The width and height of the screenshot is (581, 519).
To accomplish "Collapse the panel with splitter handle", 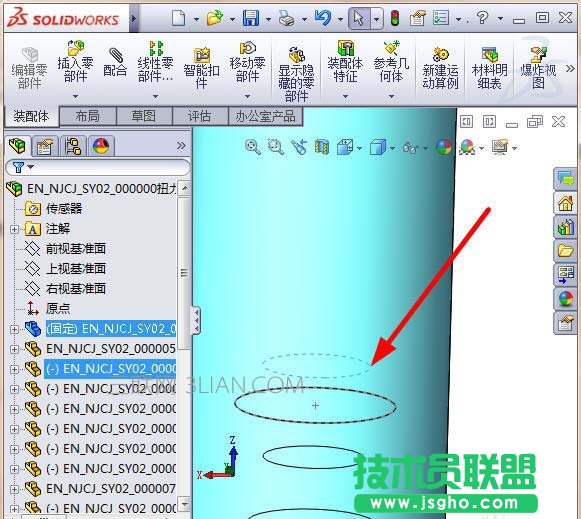I will click(196, 321).
